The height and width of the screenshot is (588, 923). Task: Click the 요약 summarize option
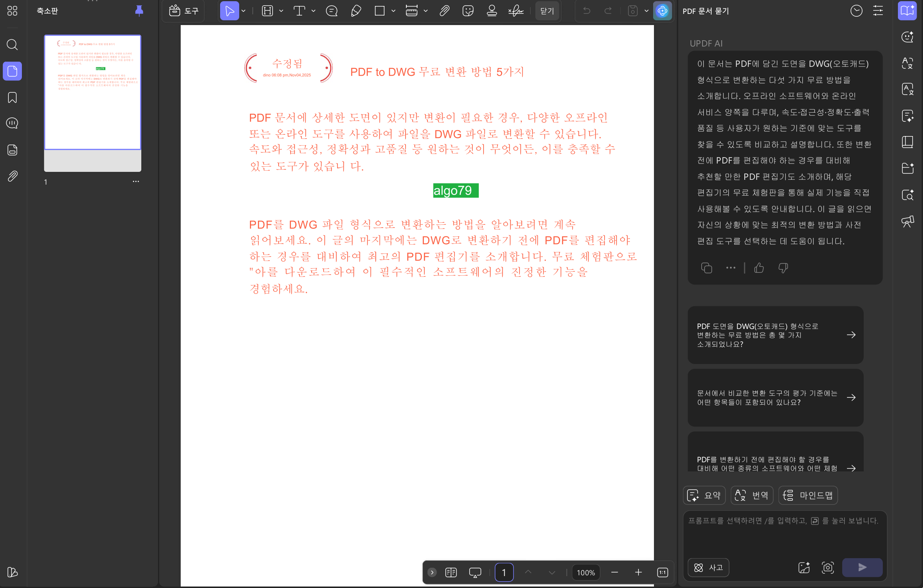704,495
